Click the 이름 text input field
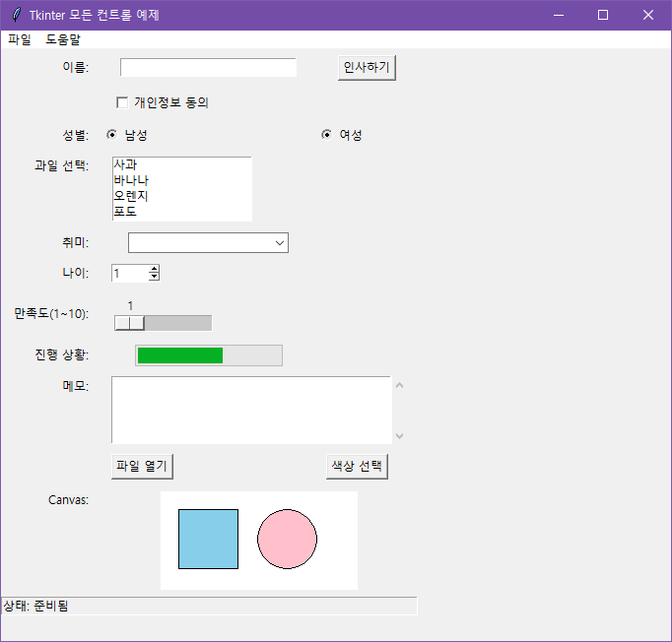 [x=208, y=67]
